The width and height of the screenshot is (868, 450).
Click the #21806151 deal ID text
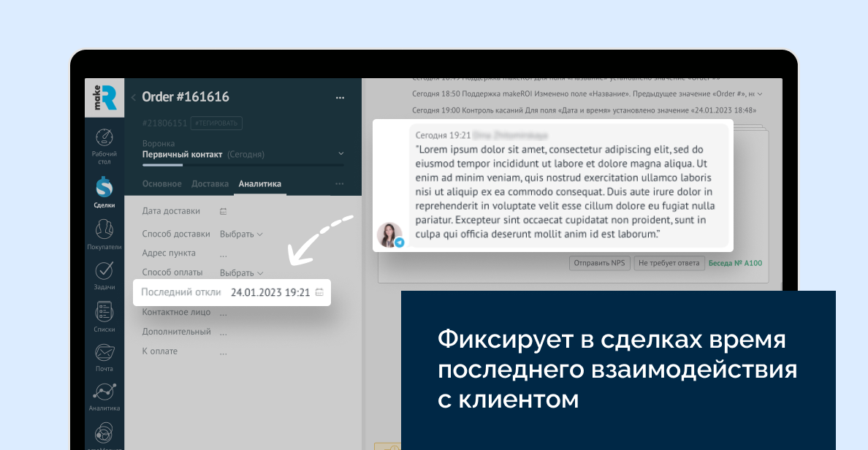click(164, 123)
